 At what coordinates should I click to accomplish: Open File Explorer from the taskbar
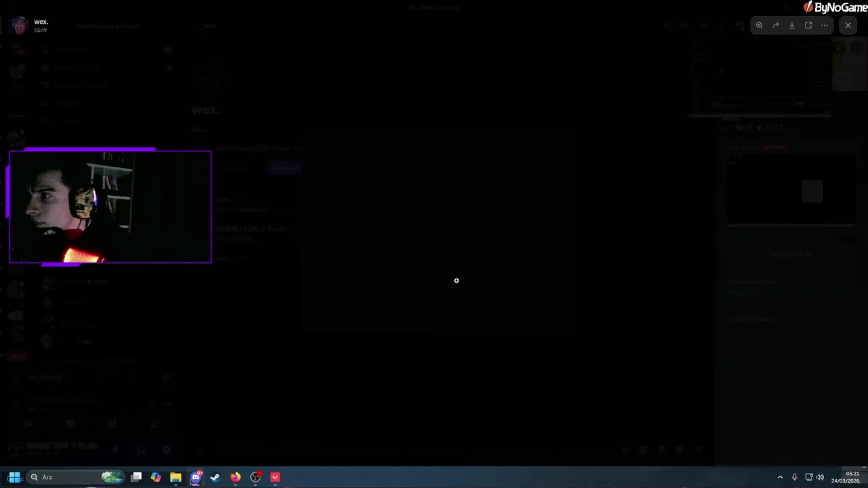(x=176, y=477)
